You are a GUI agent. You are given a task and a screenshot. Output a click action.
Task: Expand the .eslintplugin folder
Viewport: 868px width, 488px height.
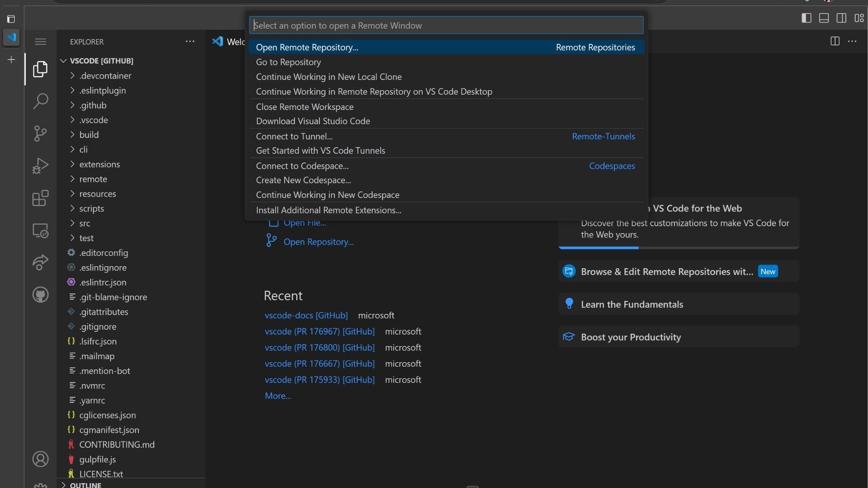[x=72, y=90]
